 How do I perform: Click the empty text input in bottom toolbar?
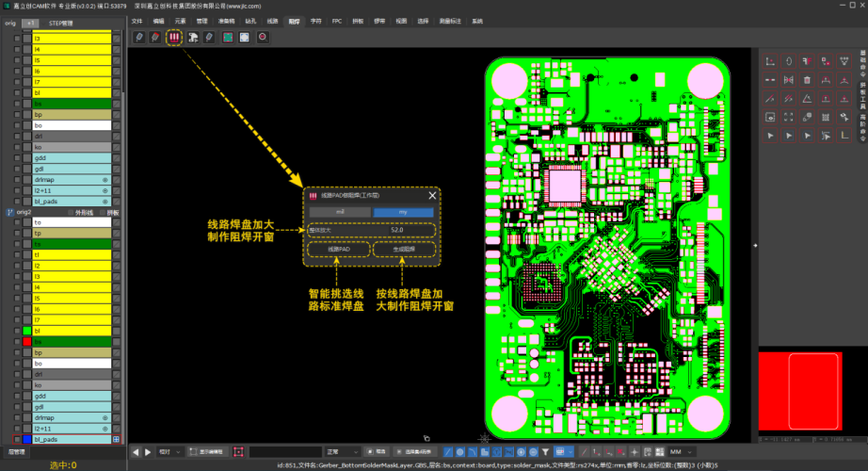[x=285, y=452]
